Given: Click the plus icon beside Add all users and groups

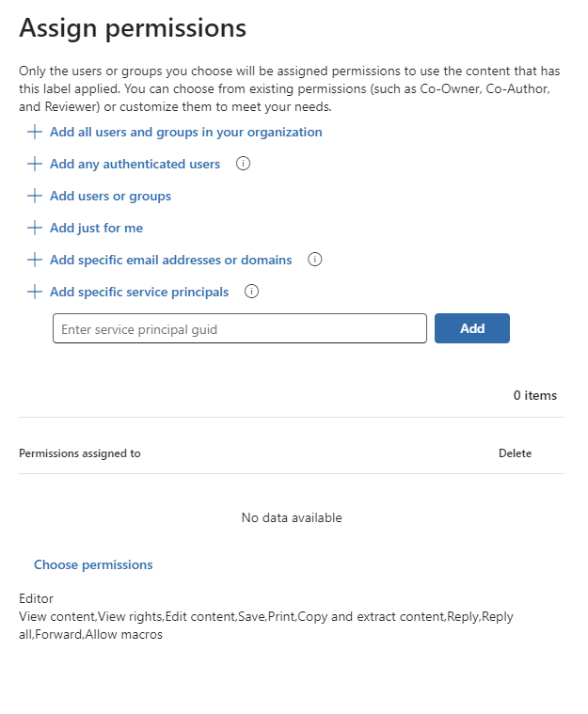Looking at the screenshot, I should [35, 132].
